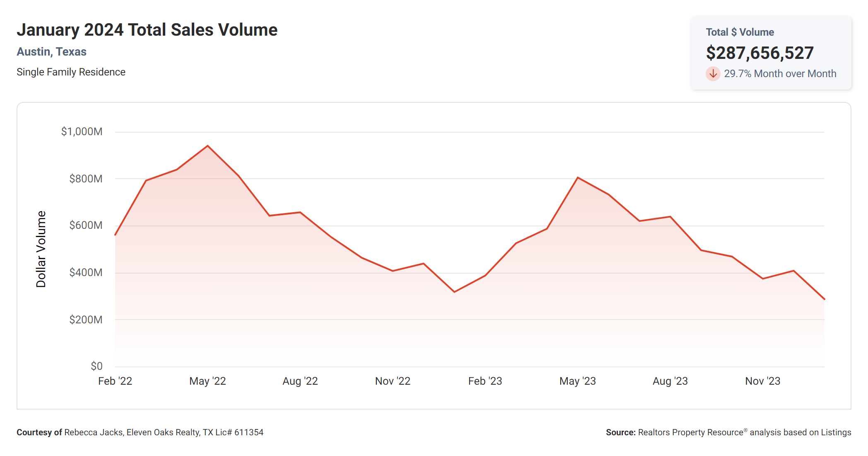Click the Jan '23 low point on line
Viewport: 868px width, 456px height.
pyautogui.click(x=454, y=292)
